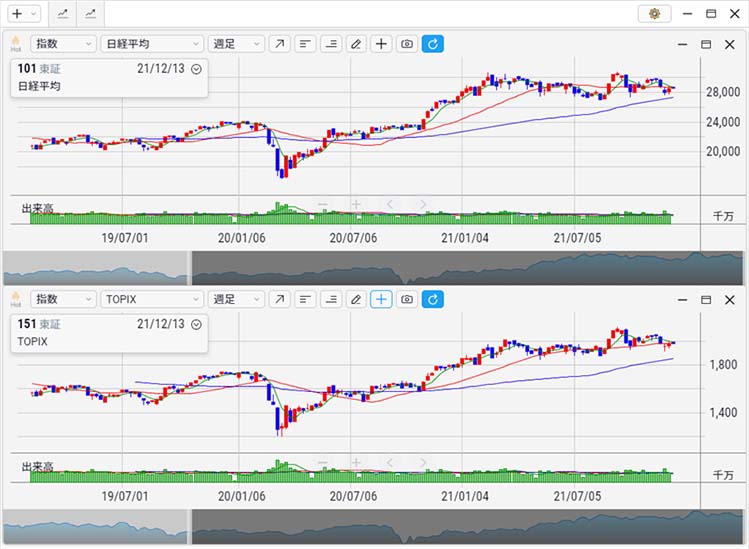Zoom out using minus control on 日経平均 chart
The width and height of the screenshot is (749, 549).
click(x=323, y=205)
